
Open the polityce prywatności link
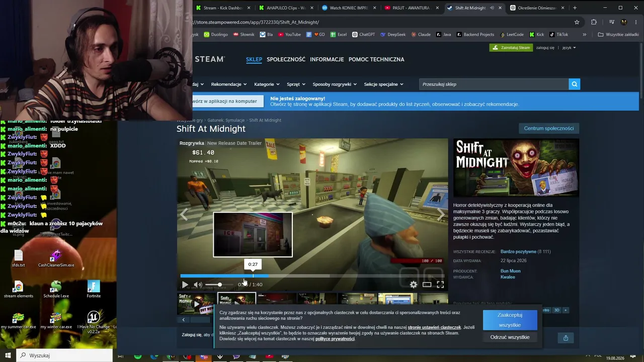(x=335, y=339)
